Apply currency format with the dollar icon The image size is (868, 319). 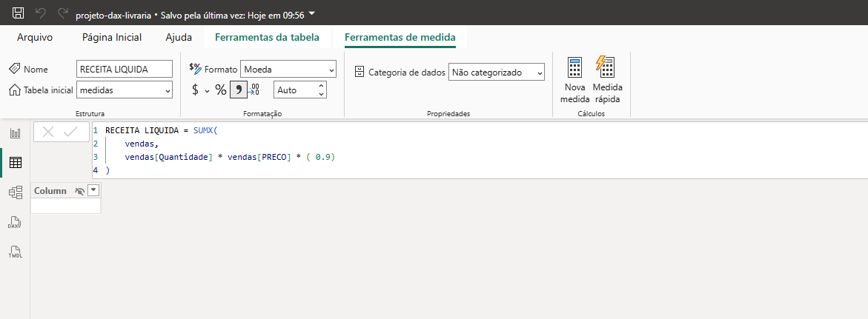[x=196, y=90]
